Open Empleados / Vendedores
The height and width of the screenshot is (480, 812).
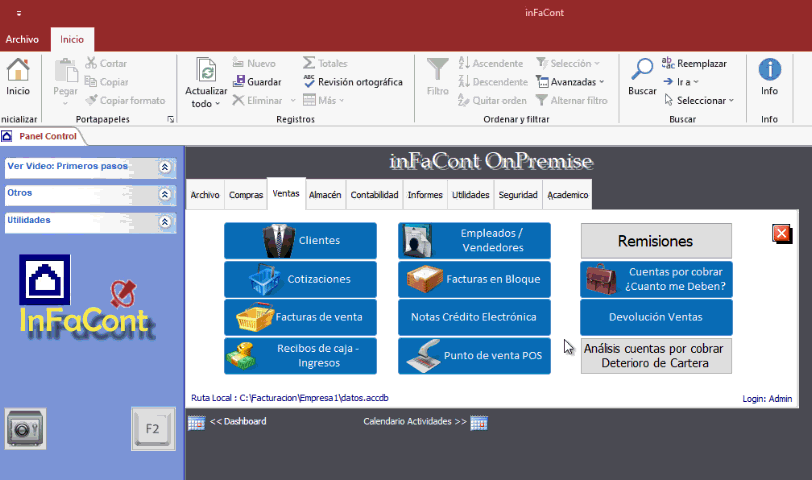(474, 240)
